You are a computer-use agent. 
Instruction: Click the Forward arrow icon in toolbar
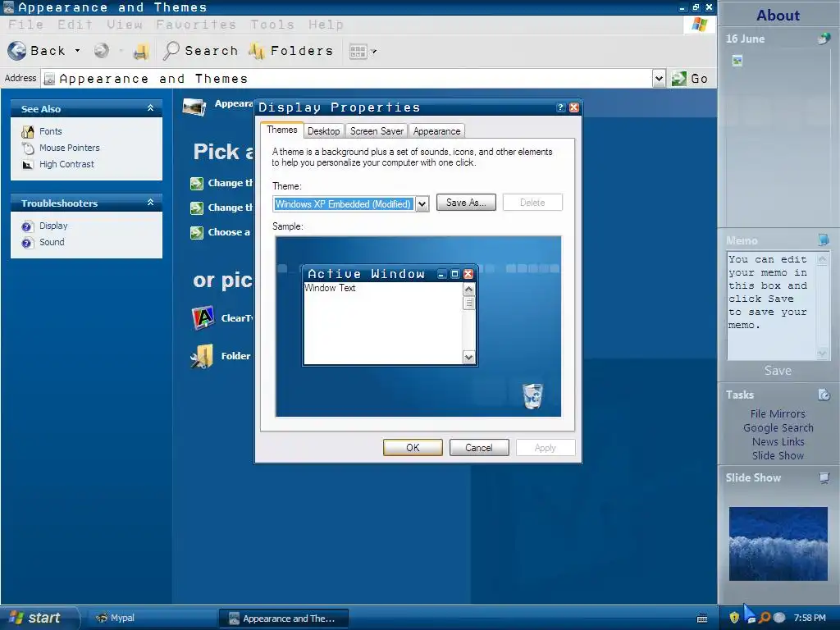pos(101,51)
